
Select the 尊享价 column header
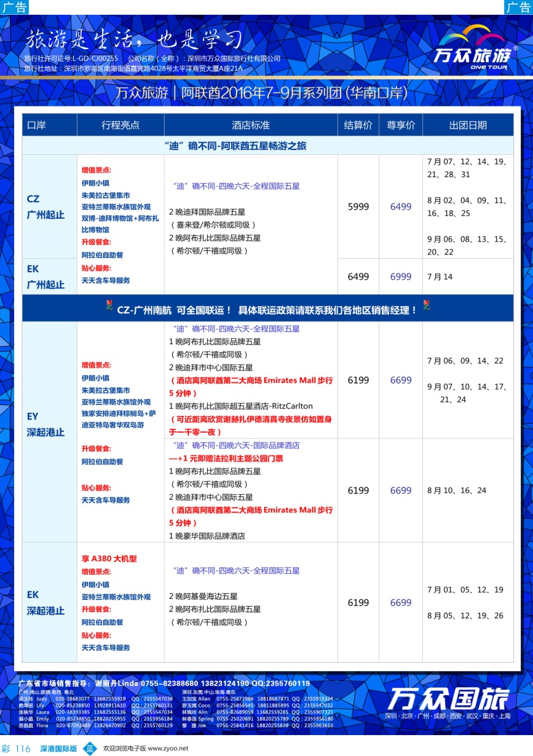pos(401,125)
